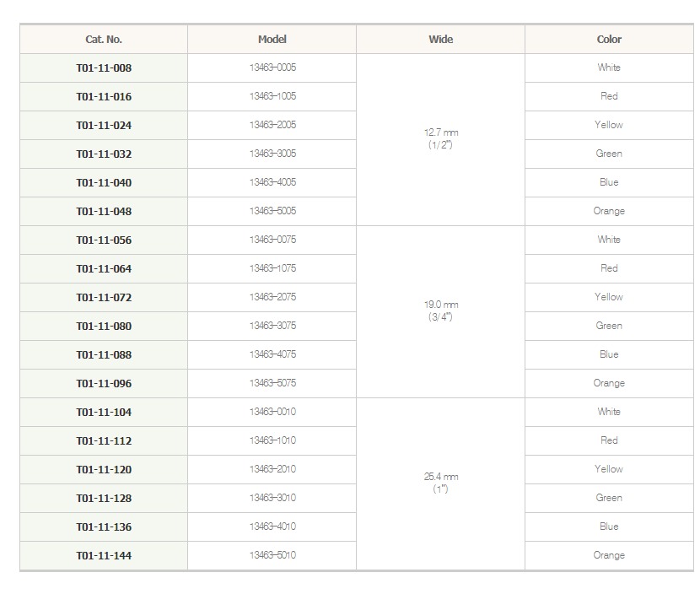Screen dimensions: 700x594
Task: Click catalog number T01-11-096
Action: (x=104, y=384)
